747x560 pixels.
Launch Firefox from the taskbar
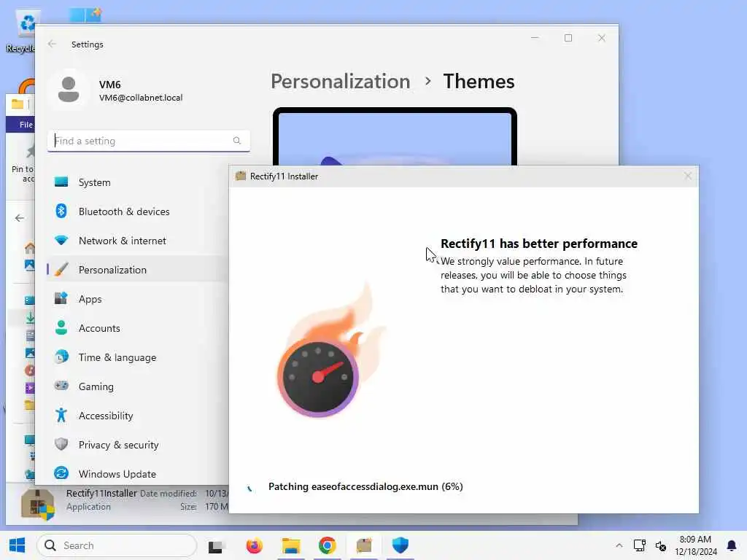pos(255,545)
